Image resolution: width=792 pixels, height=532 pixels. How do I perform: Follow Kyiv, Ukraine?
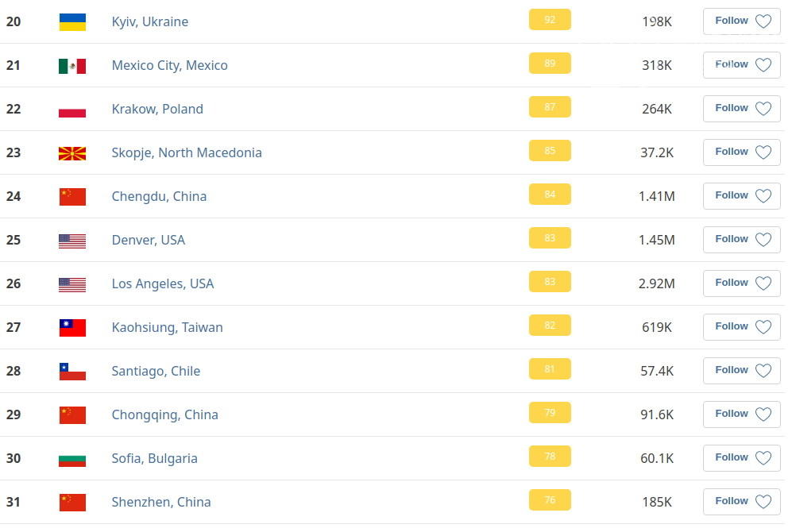click(741, 21)
